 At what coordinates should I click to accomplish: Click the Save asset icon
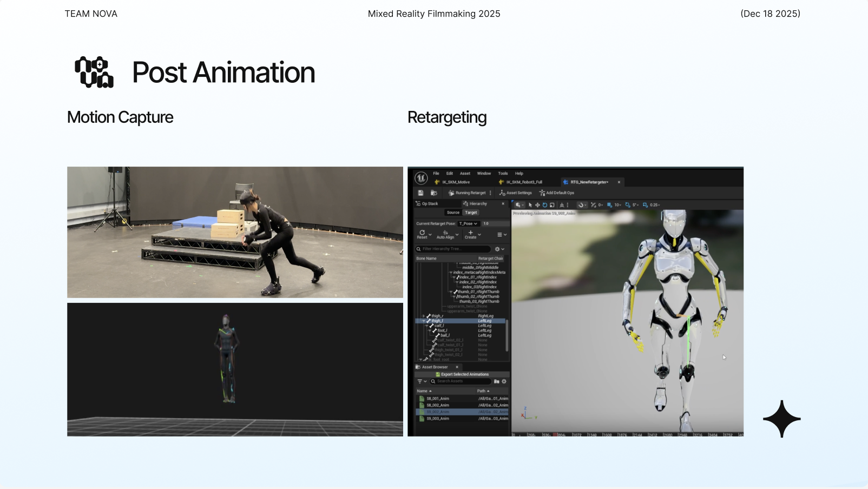[420, 193]
